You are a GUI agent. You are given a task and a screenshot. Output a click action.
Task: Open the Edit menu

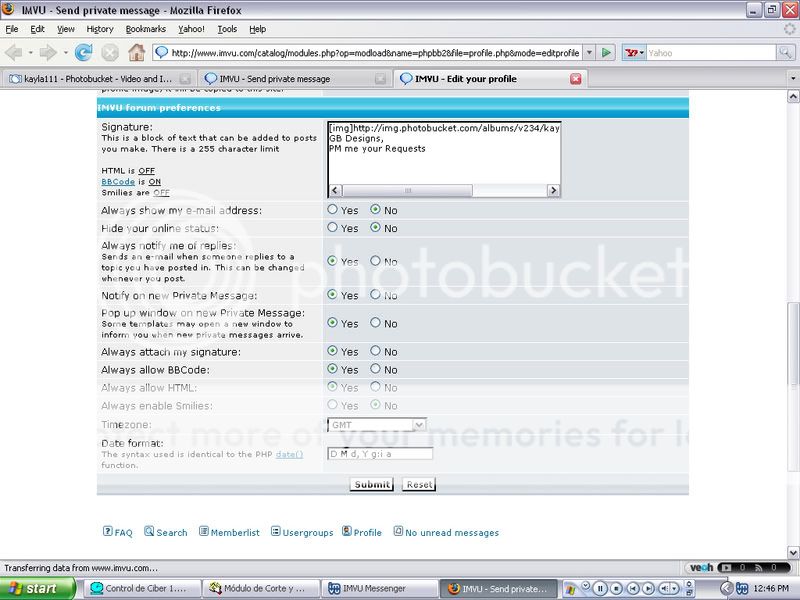pos(37,29)
